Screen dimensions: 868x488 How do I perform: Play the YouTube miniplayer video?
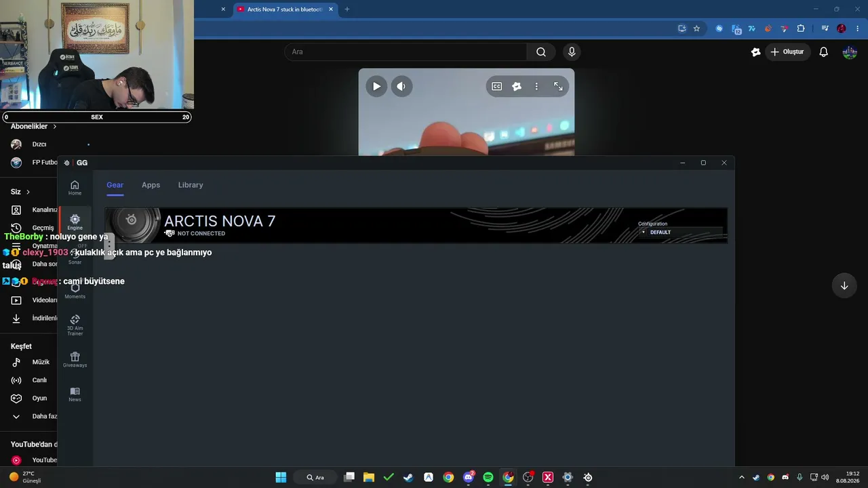coord(376,86)
